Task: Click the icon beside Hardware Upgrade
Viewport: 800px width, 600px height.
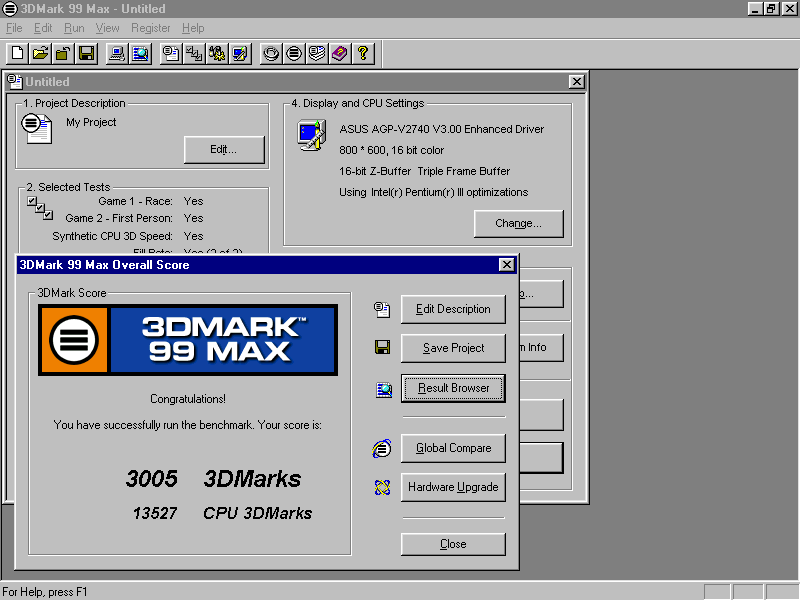Action: click(382, 487)
